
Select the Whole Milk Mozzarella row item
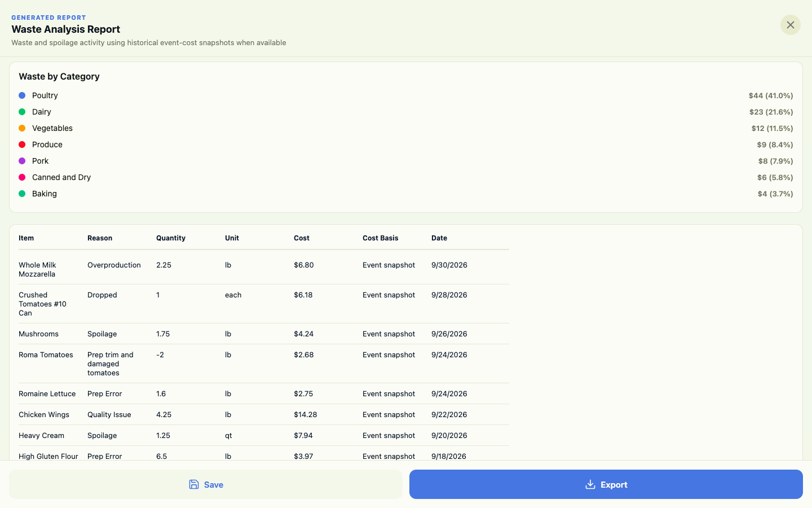[37, 269]
